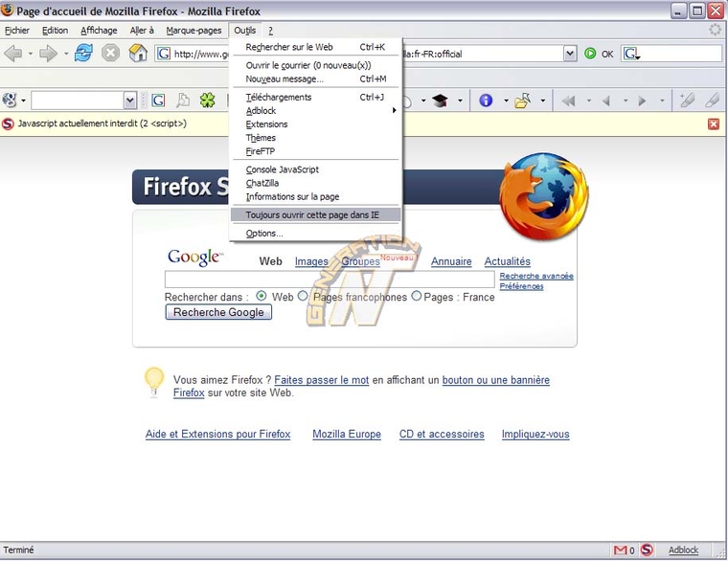728x561 pixels.
Task: Launch ChatZilla from the Outils menu
Action: coord(316,183)
